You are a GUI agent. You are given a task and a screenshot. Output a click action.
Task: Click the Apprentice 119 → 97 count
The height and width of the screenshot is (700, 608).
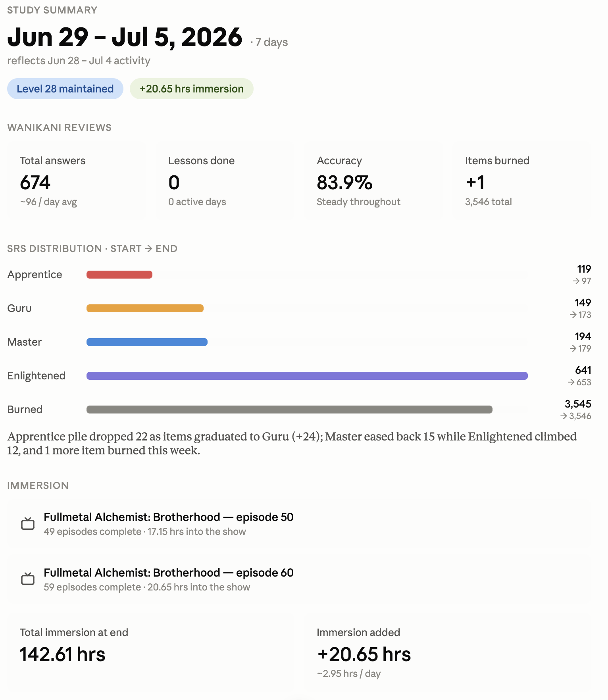(x=582, y=275)
